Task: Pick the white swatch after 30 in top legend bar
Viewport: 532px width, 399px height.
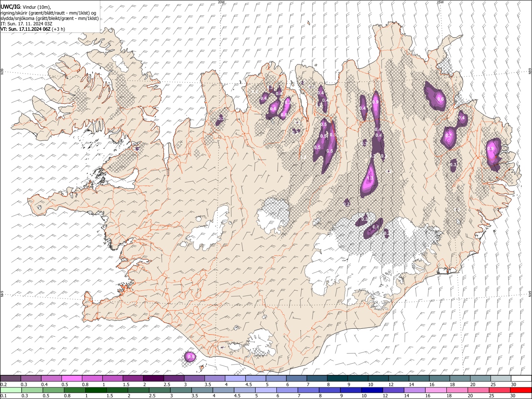Action: pyautogui.click(x=521, y=379)
